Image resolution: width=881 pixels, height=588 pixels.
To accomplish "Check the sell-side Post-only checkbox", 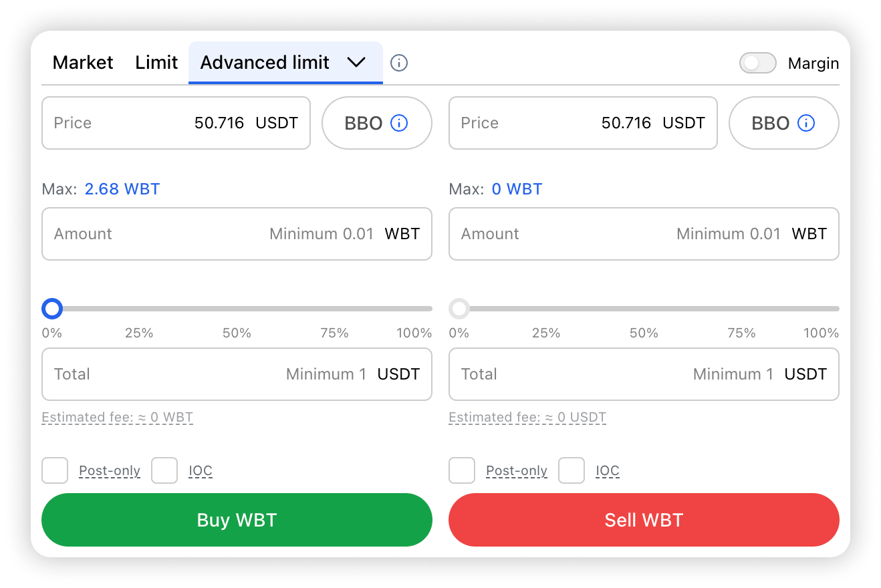I will coord(462,470).
